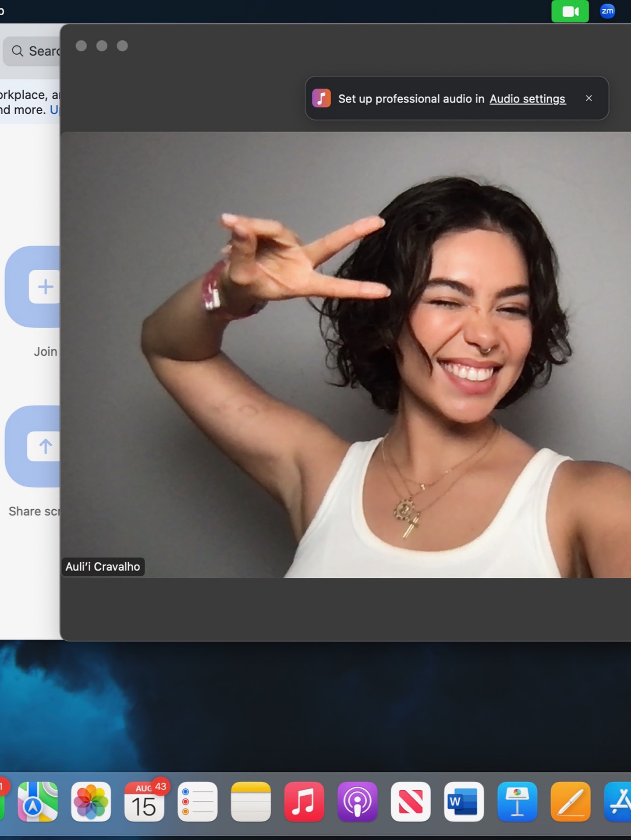
Task: Open Keynote from the dock
Action: 517,802
